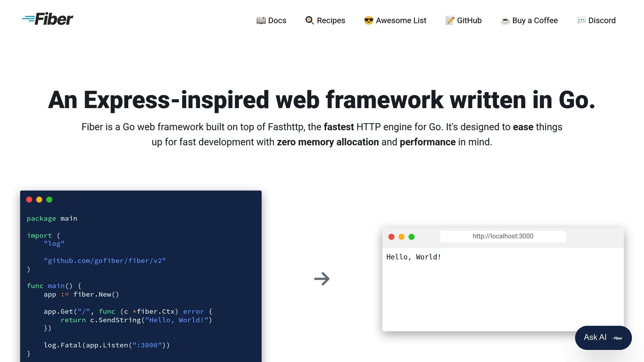Click the bold word 'fastest' in the description
The height and width of the screenshot is (362, 644).
click(339, 127)
